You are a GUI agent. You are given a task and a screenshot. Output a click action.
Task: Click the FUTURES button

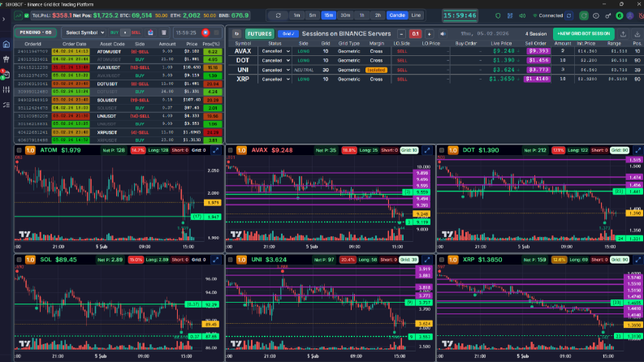[260, 33]
